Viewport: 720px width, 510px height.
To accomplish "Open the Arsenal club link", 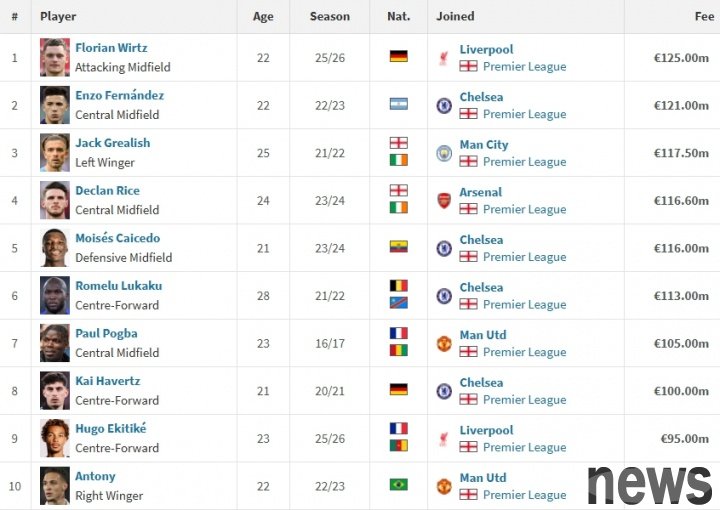I will [x=481, y=192].
